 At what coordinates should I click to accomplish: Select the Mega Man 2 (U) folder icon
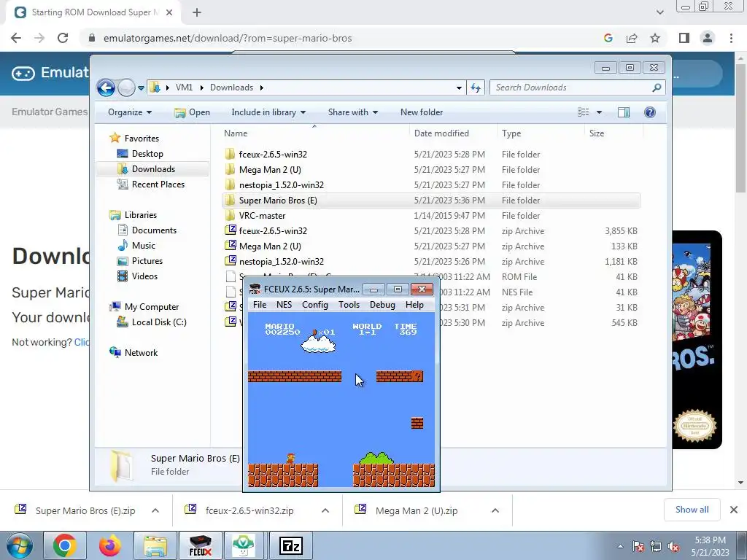(230, 169)
